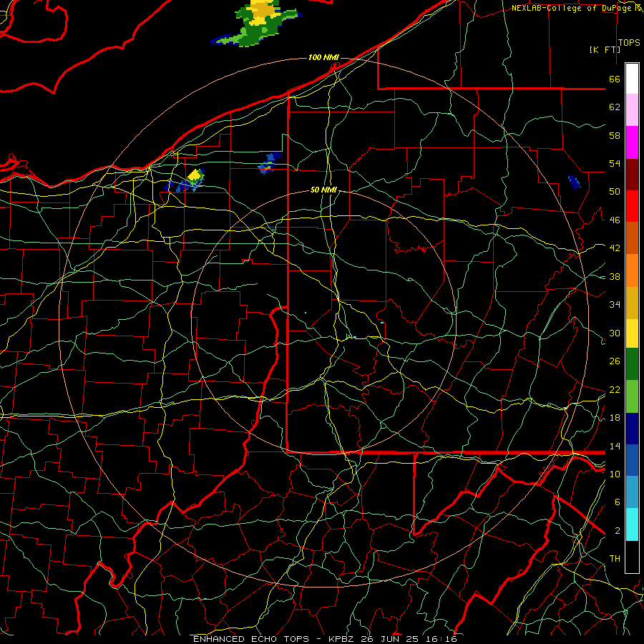
Task: Click the medium blue 14 kft legend swatch
Action: pyautogui.click(x=632, y=460)
